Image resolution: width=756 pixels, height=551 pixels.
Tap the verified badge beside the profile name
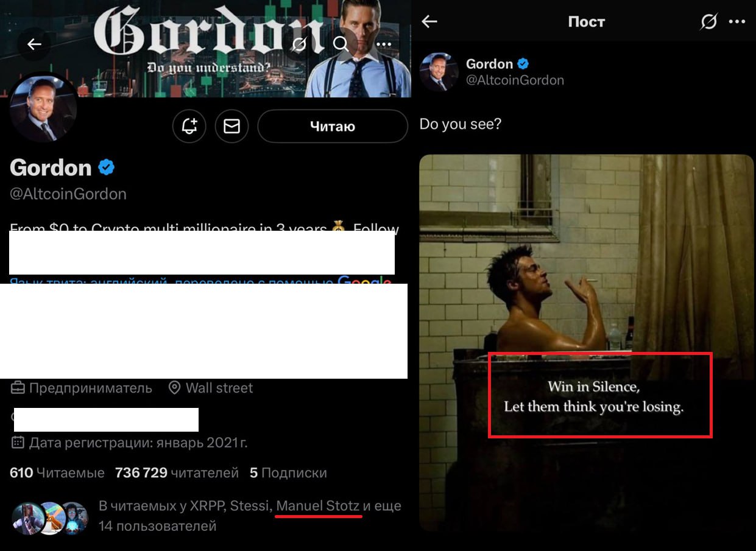[x=107, y=167]
